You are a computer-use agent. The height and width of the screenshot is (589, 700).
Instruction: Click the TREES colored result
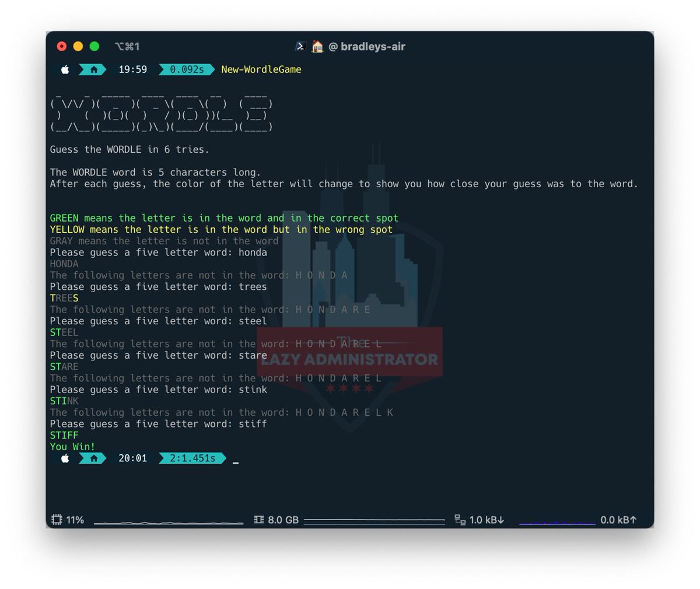point(64,298)
